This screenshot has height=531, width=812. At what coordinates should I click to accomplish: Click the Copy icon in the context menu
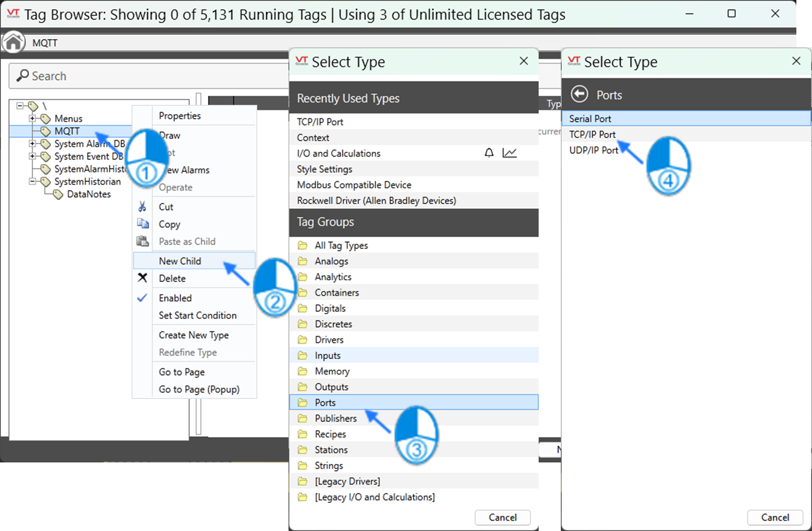pos(143,223)
